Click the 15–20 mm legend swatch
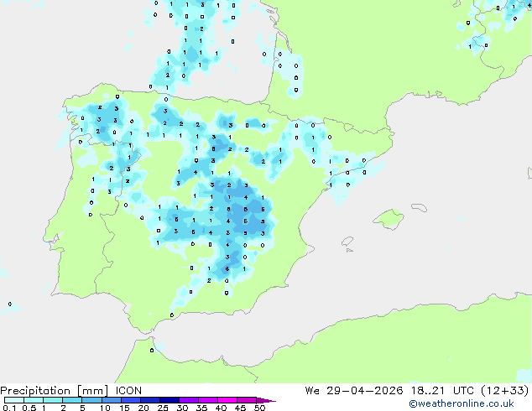Viewport: 532px width, 411px height. click(131, 400)
